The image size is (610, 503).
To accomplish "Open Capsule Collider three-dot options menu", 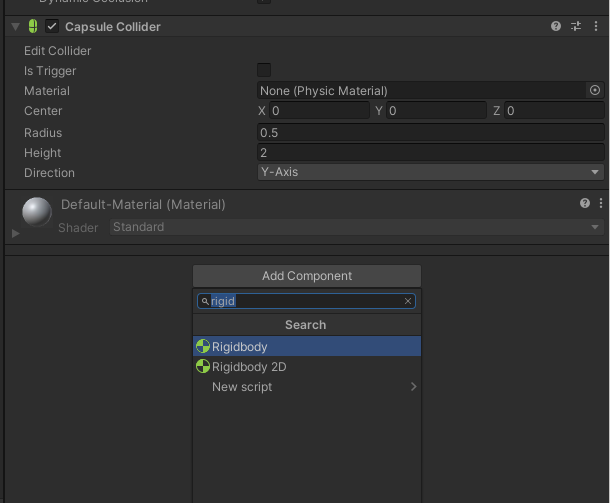I will 596,27.
